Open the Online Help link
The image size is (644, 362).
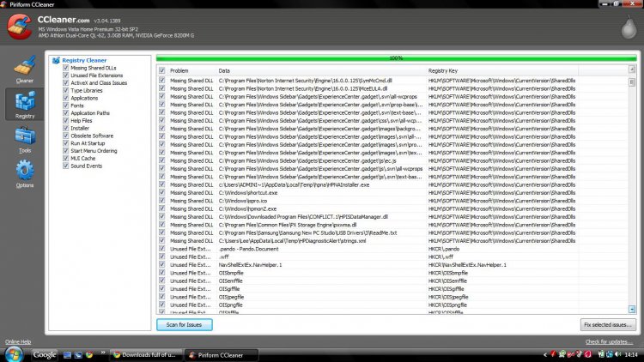tap(18, 341)
